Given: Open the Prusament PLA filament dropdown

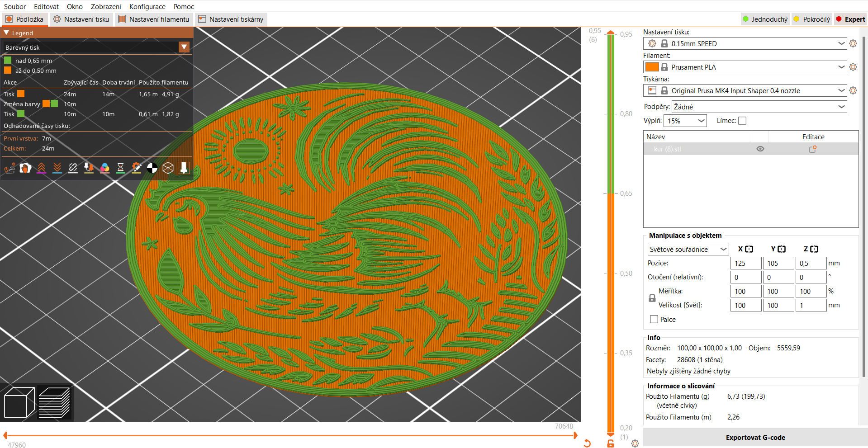Looking at the screenshot, I should (745, 67).
